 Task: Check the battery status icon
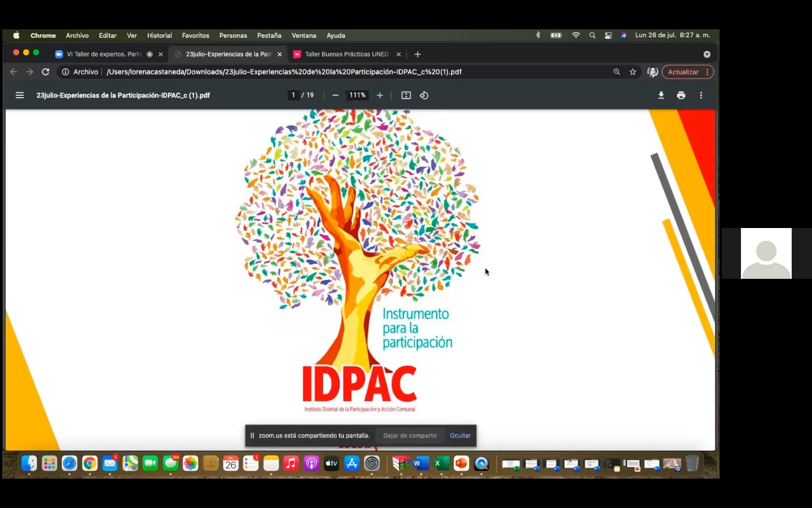(557, 35)
